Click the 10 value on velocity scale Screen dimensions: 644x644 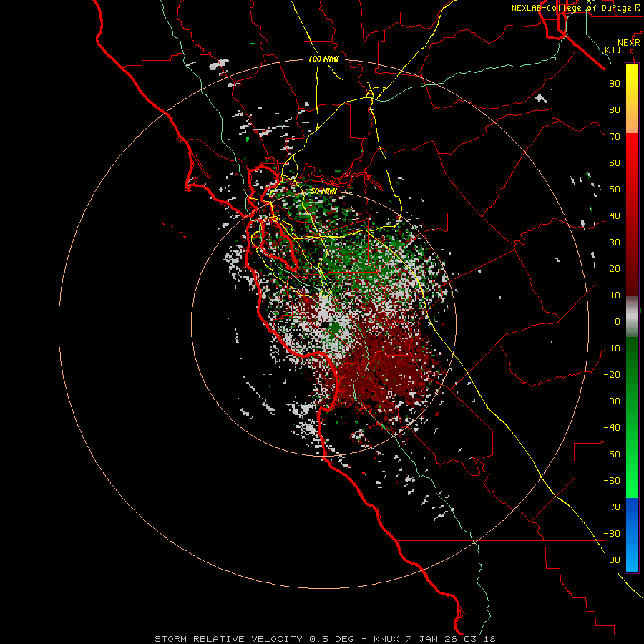615,296
